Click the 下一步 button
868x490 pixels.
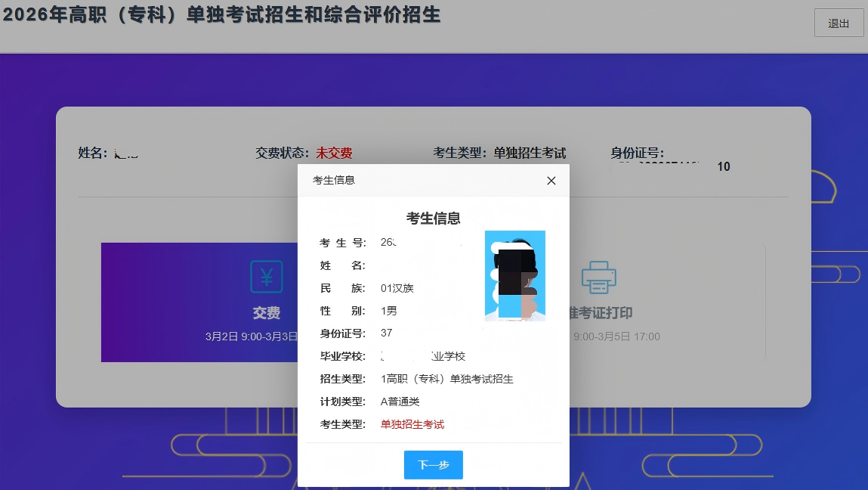tap(433, 465)
